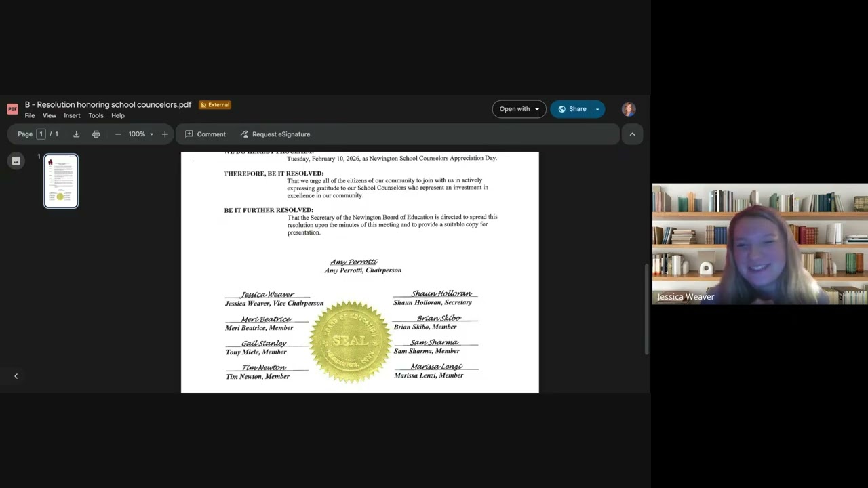
Task: Collapse the side panel arrow
Action: [x=16, y=376]
